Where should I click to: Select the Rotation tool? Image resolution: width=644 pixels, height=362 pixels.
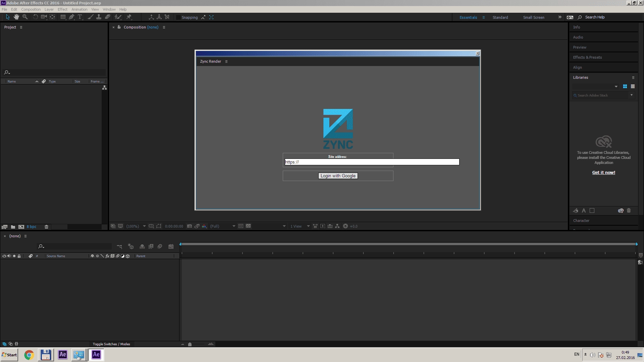tap(35, 17)
